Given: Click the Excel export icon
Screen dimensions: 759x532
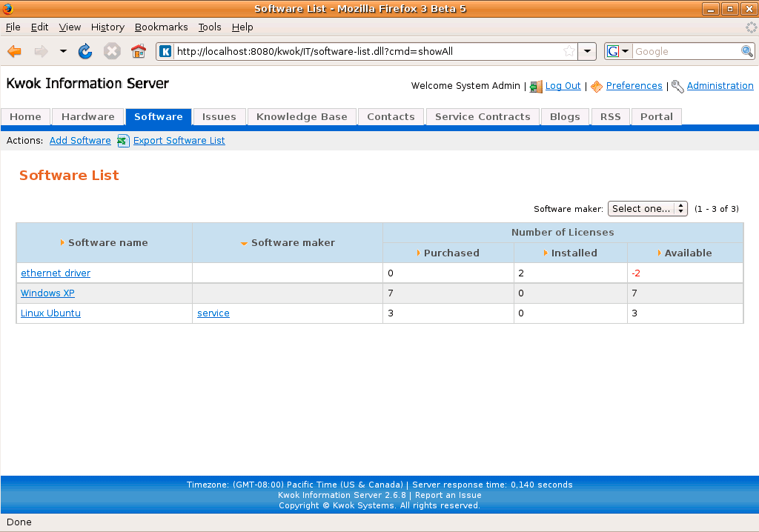Looking at the screenshot, I should pos(123,141).
